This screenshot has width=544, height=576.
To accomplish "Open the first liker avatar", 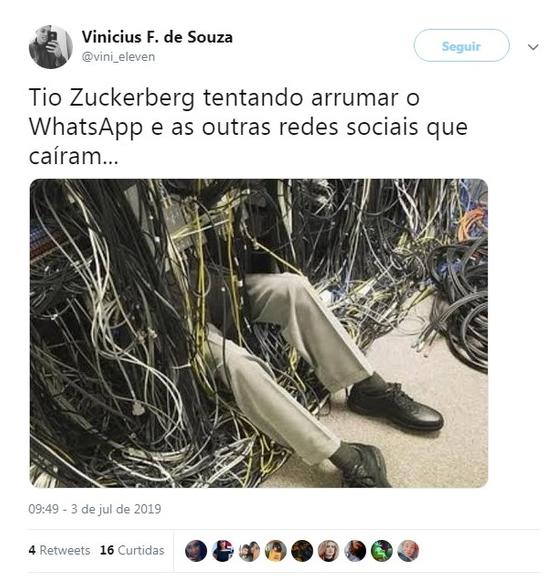I will point(196,551).
